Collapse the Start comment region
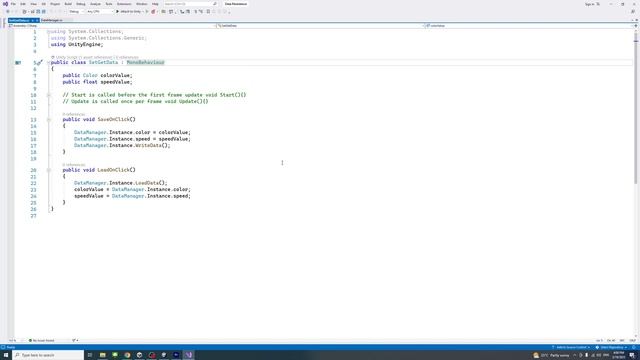This screenshot has height=360, width=640. 48,95
